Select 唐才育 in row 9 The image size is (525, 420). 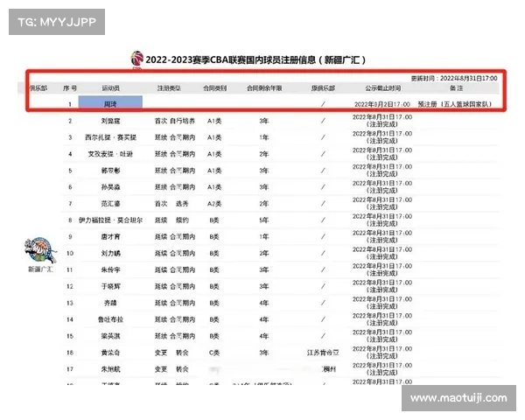point(110,237)
